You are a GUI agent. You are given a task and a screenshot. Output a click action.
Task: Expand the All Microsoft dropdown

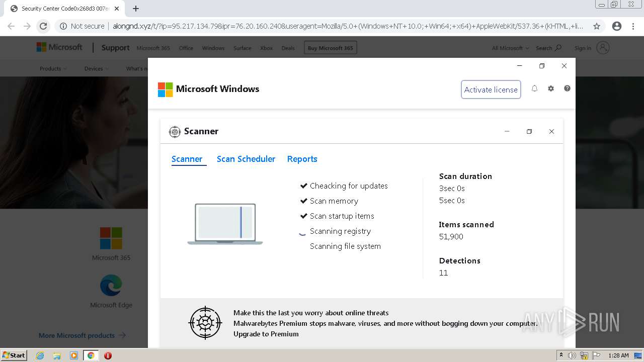tap(510, 48)
